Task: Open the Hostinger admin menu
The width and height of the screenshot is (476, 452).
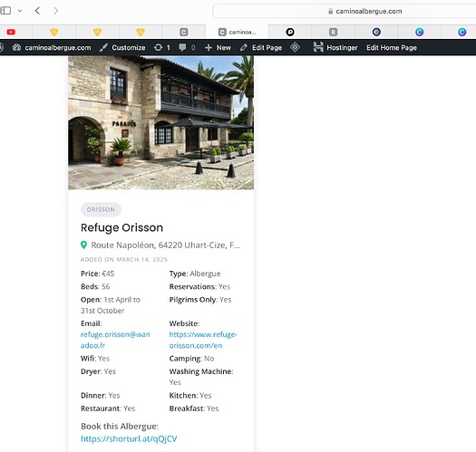Action: click(x=335, y=48)
